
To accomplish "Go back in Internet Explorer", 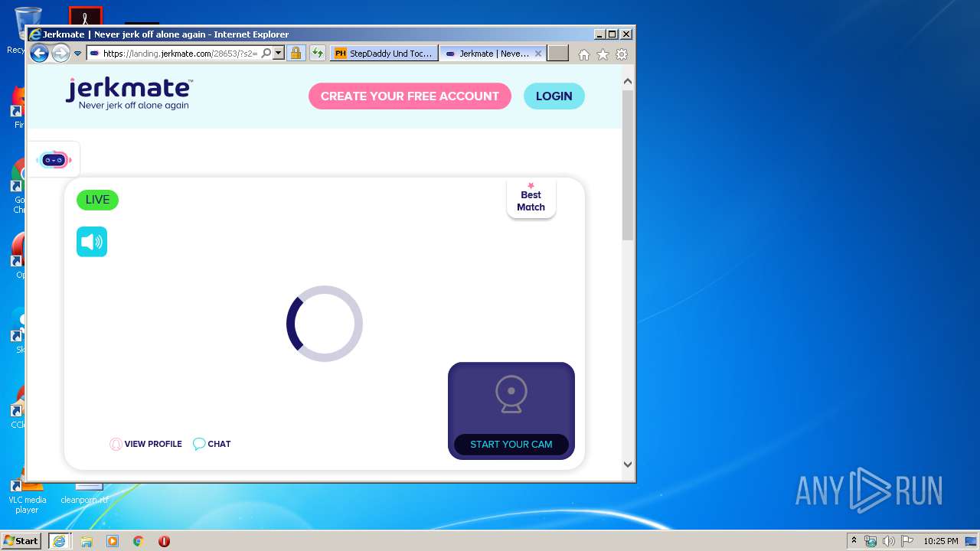I will 39,53.
